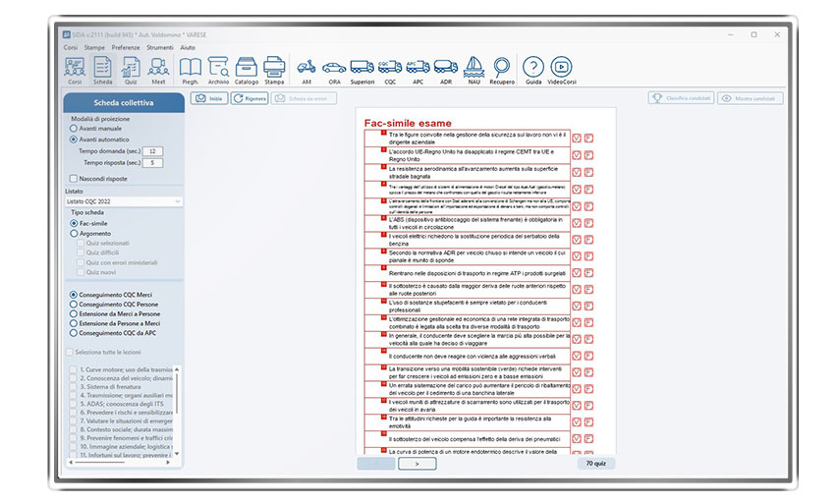The height and width of the screenshot is (504, 835).
Task: Open the Archivio icon
Action: click(x=218, y=69)
